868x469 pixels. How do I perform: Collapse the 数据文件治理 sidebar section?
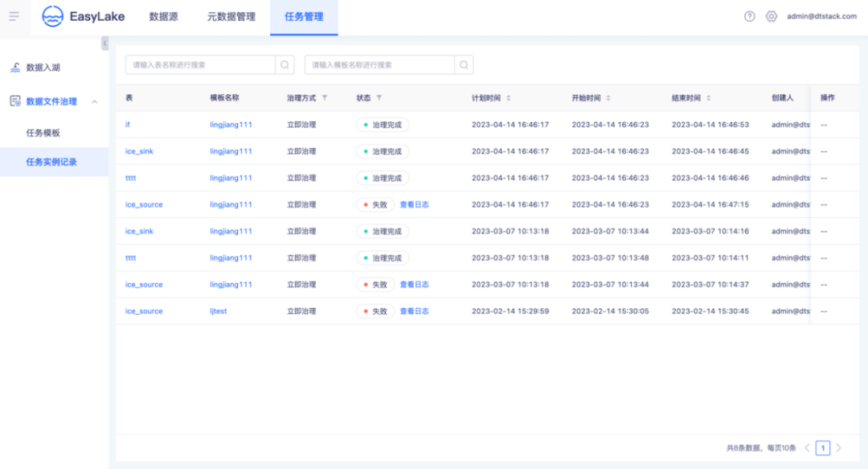[95, 101]
